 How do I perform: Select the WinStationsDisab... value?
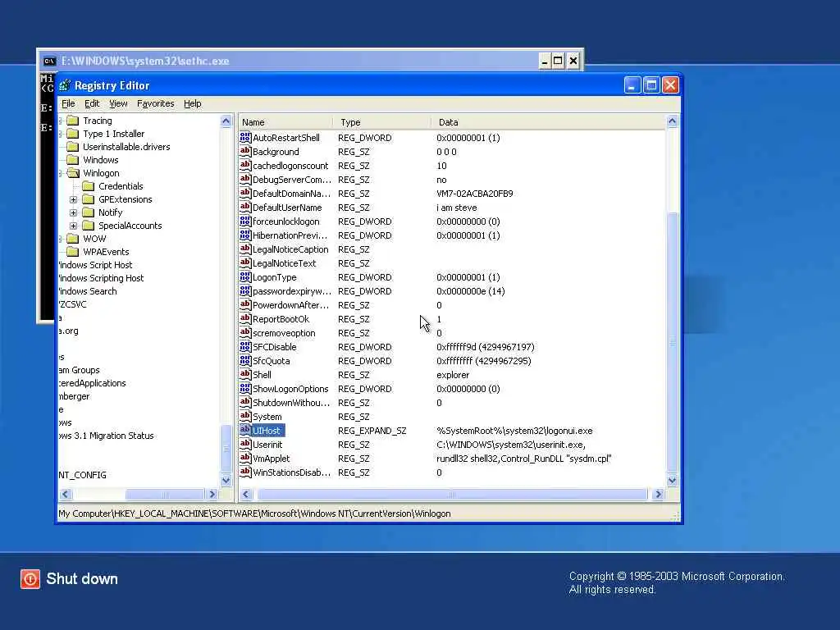tap(291, 472)
